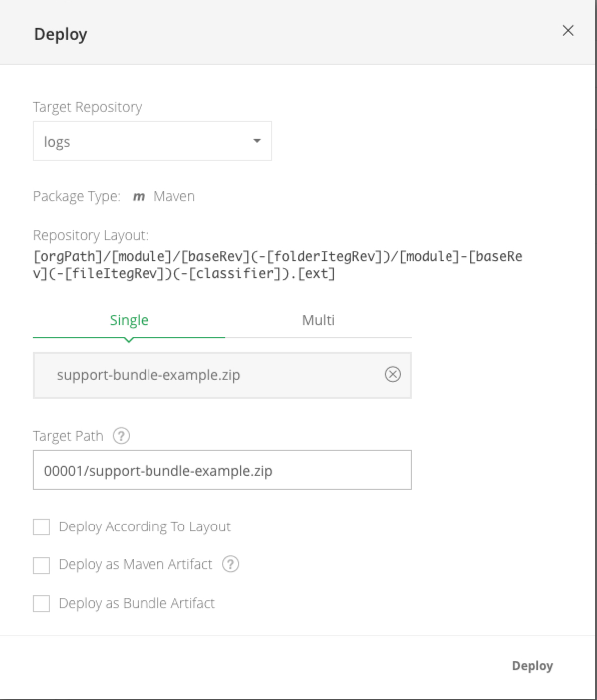
Task: Click the Deploy According To Layout label
Action: click(x=145, y=527)
